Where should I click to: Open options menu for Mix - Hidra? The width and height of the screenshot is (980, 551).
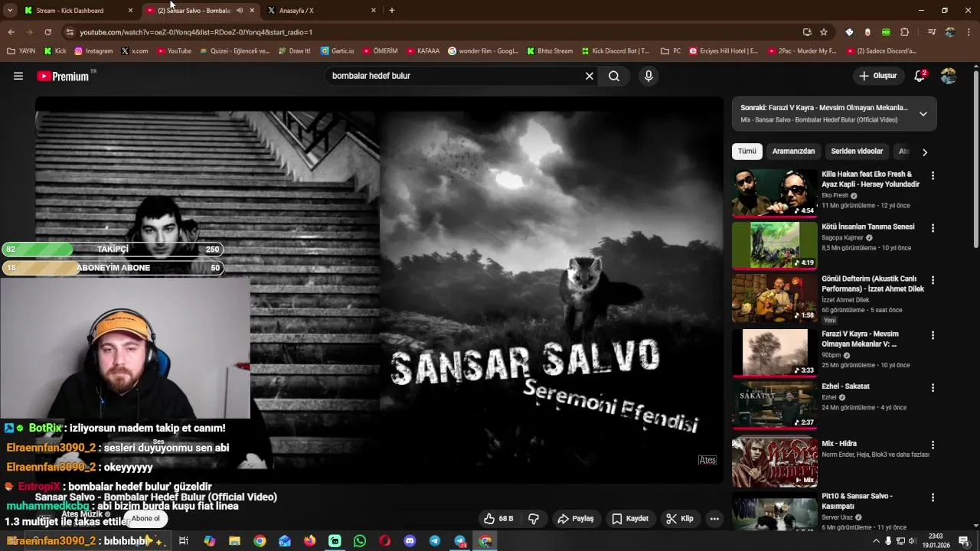[933, 445]
